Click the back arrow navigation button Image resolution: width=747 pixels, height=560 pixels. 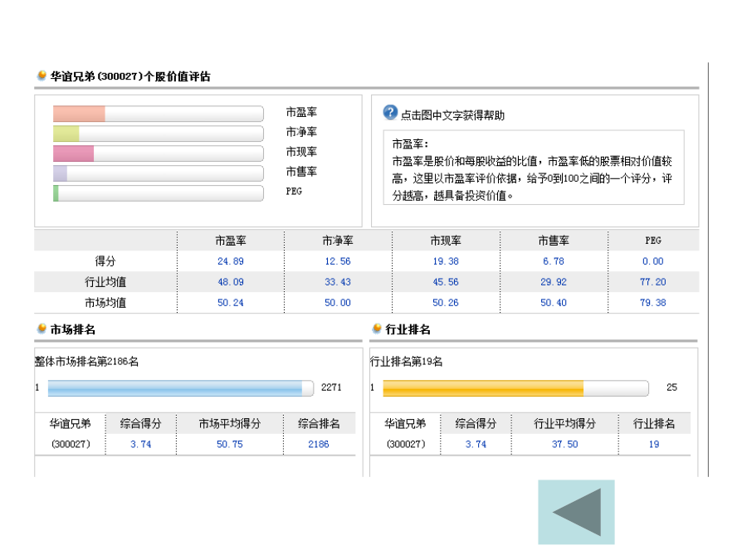pyautogui.click(x=576, y=512)
